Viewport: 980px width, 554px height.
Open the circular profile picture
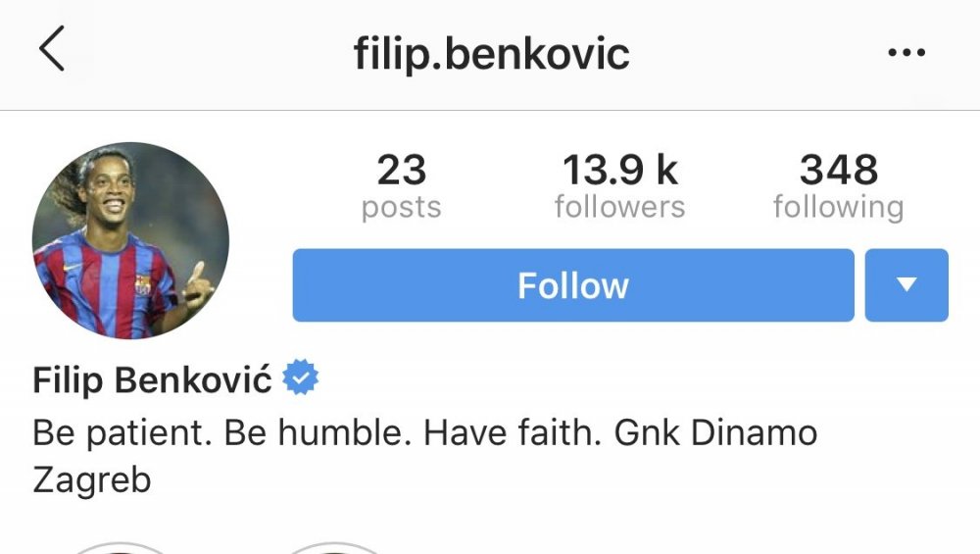(130, 241)
